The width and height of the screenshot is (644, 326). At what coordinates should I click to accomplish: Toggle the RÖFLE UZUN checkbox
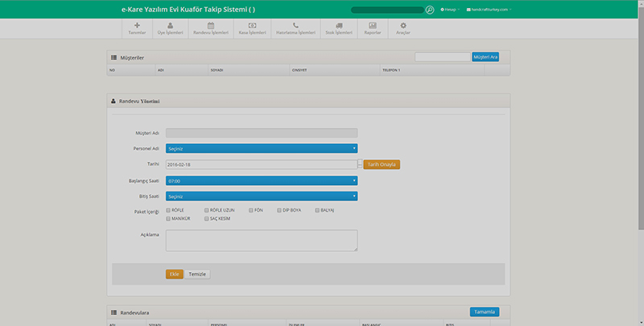click(207, 210)
